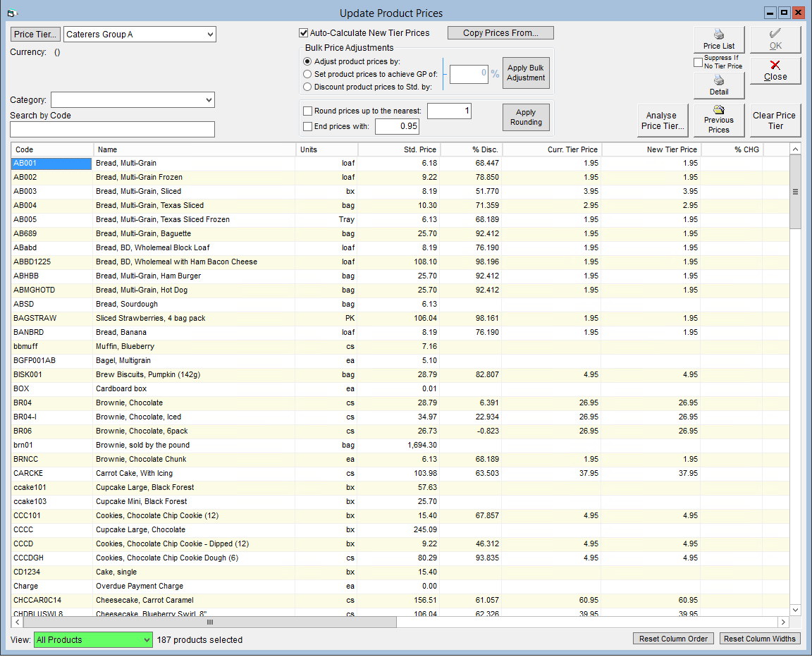Click the Price List printer icon

719,35
